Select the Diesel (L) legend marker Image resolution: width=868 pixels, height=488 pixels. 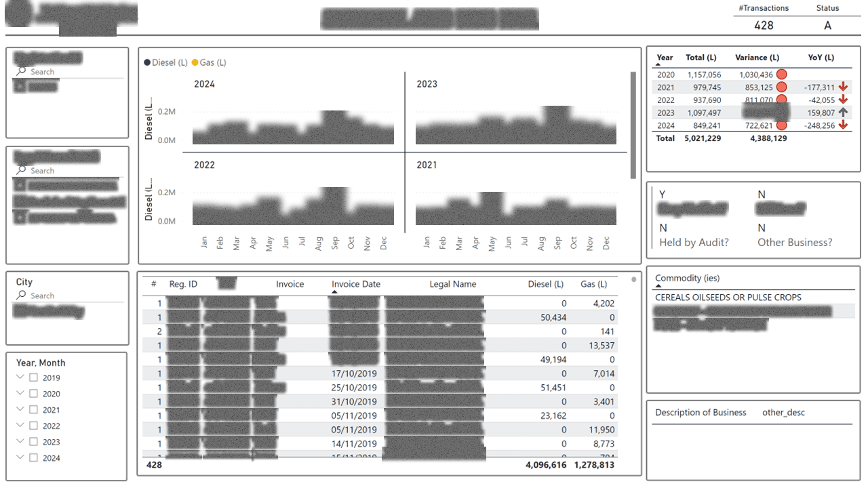point(146,62)
